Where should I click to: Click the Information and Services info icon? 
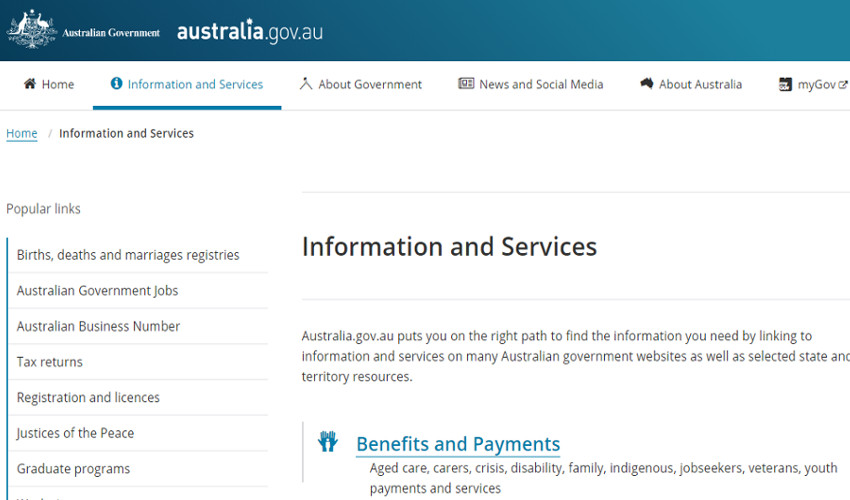click(x=117, y=83)
